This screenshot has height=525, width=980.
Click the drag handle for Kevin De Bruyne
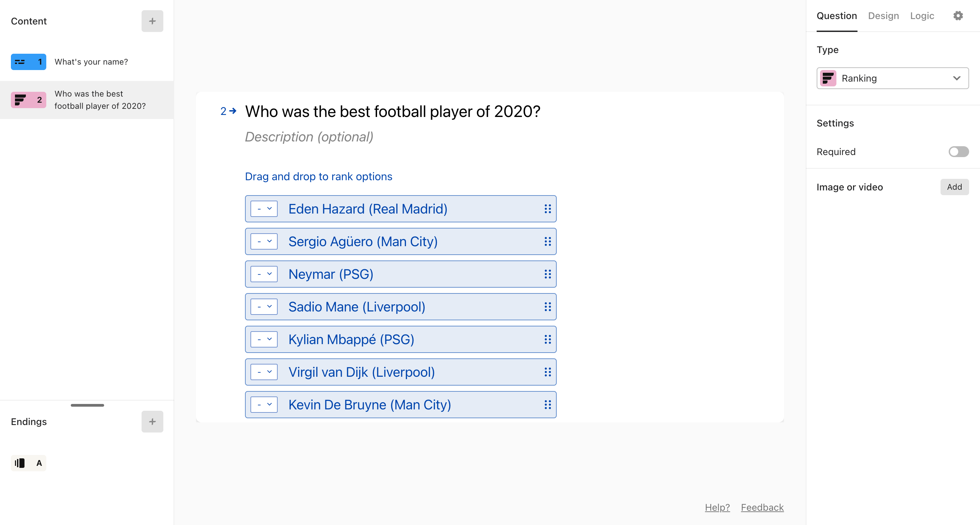(x=548, y=405)
